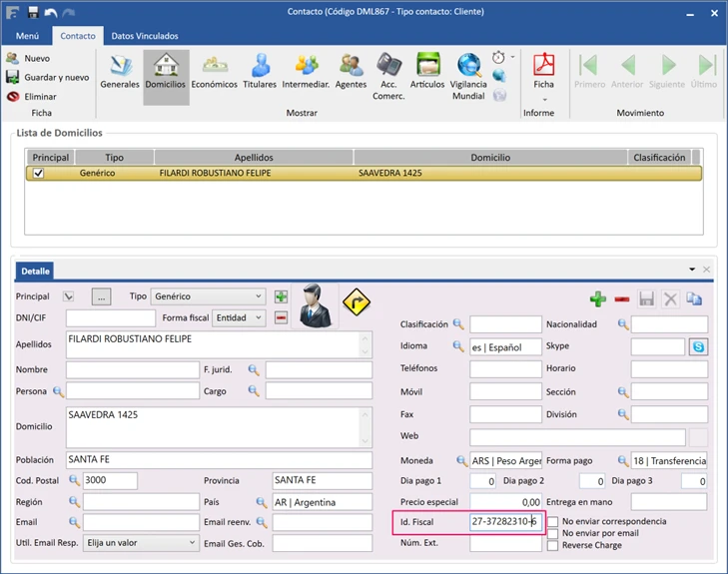Click the Id. Fiscal input field
This screenshot has width=728, height=574.
point(504,522)
